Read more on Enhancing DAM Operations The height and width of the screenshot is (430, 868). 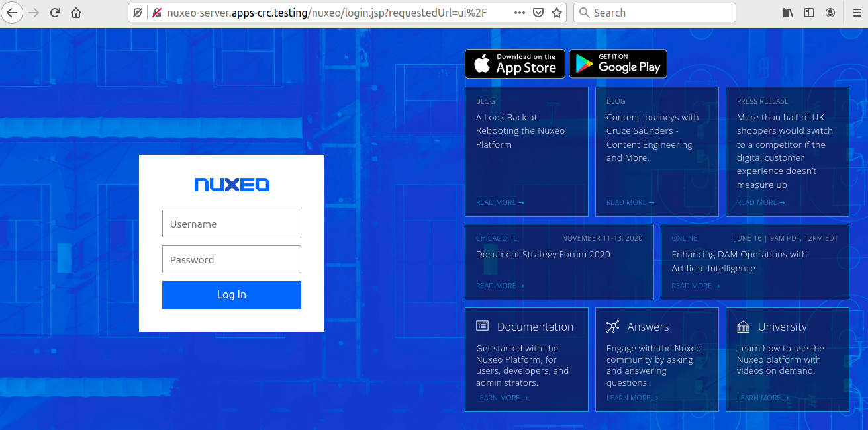(696, 286)
